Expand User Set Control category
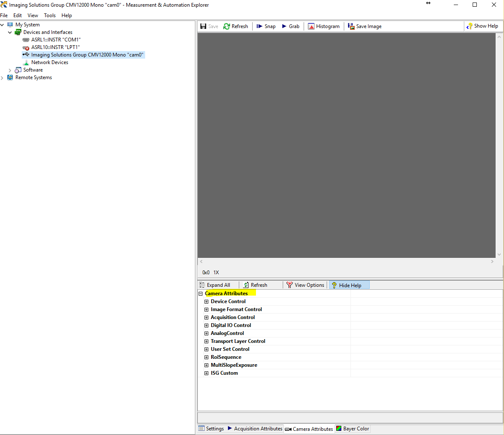This screenshot has height=435, width=504. coord(206,349)
